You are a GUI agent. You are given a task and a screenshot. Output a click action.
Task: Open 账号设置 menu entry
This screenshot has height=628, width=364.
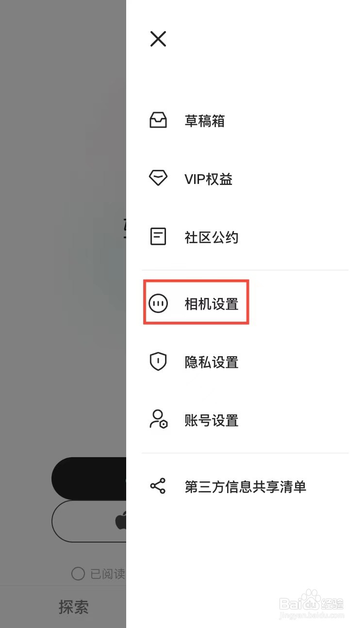[x=245, y=420]
